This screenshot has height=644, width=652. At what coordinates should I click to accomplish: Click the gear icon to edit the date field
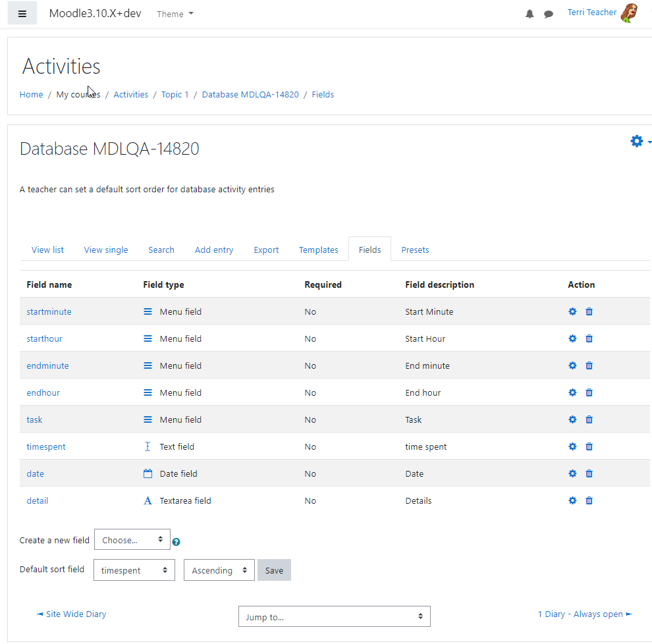572,473
